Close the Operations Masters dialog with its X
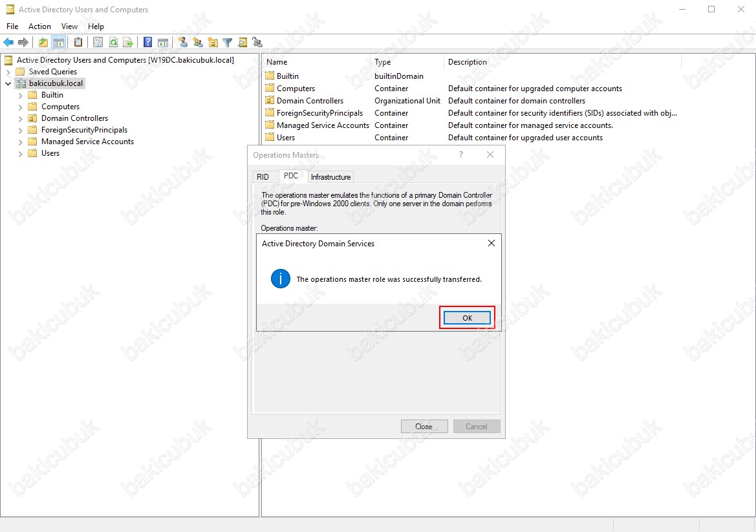Image resolution: width=756 pixels, height=532 pixels. (x=490, y=154)
